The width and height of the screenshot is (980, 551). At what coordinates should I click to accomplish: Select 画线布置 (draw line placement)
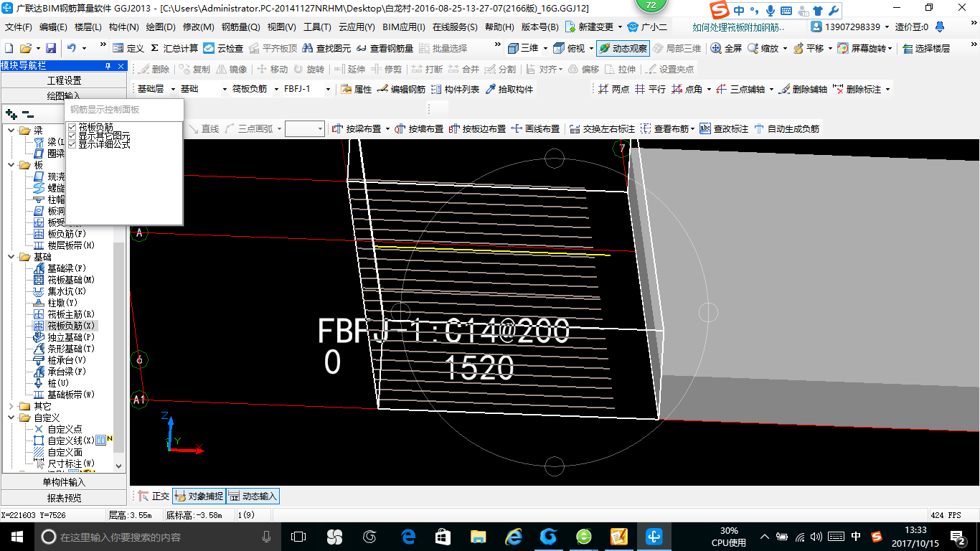(535, 129)
